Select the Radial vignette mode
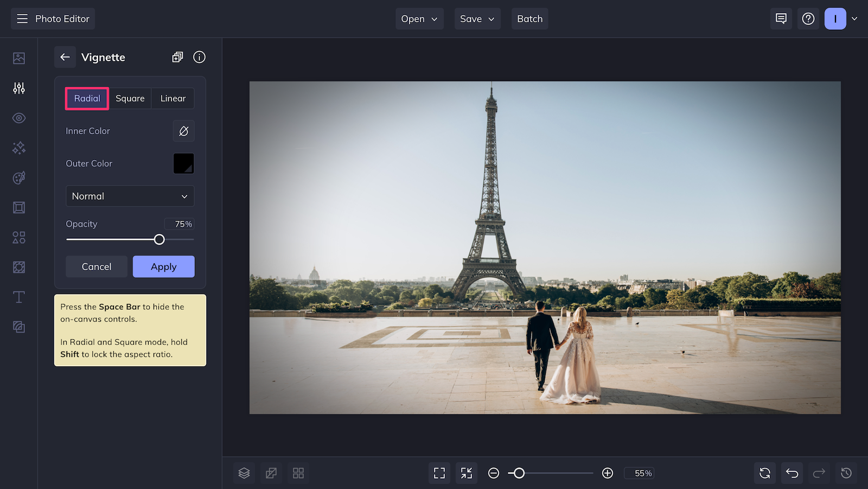This screenshot has width=868, height=489. click(87, 98)
